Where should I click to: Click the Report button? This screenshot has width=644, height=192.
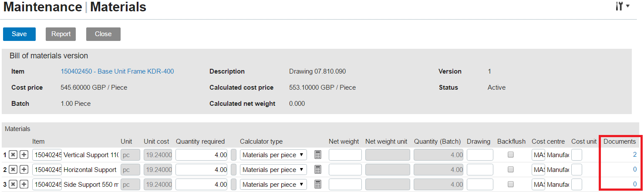click(61, 34)
